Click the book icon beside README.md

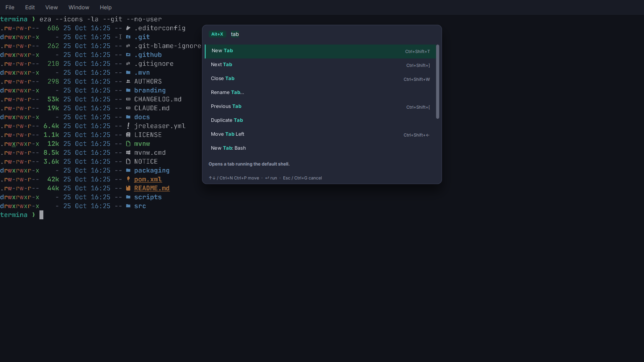(x=128, y=188)
